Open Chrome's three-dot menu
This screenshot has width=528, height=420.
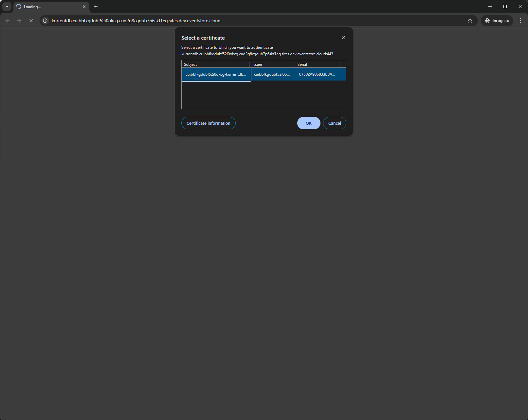[x=520, y=20]
